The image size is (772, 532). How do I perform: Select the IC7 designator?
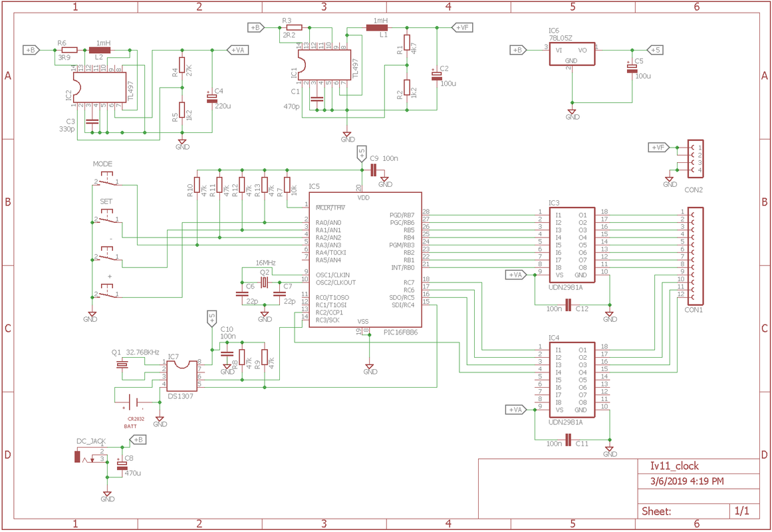coord(174,356)
